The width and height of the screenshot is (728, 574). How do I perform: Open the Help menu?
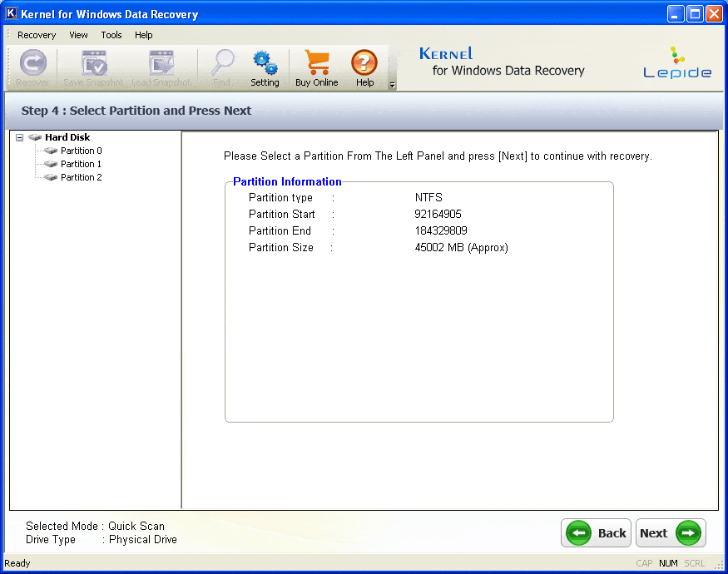(143, 35)
